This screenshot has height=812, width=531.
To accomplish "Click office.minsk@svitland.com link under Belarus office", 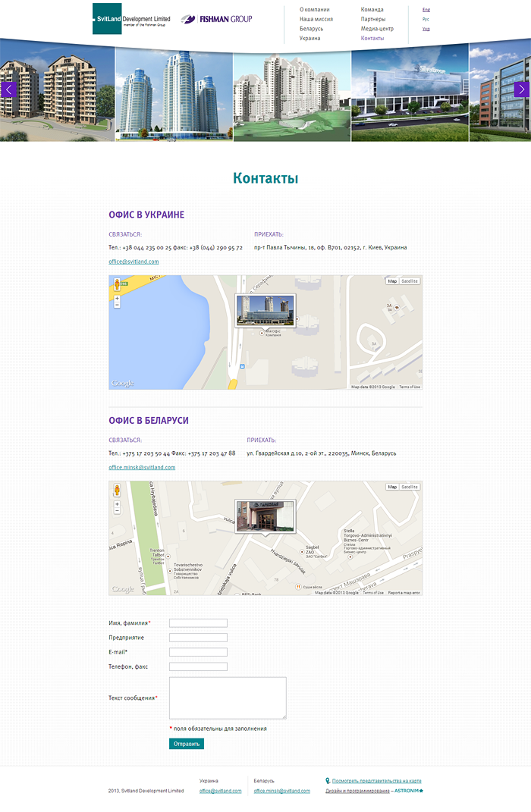I will pyautogui.click(x=142, y=467).
